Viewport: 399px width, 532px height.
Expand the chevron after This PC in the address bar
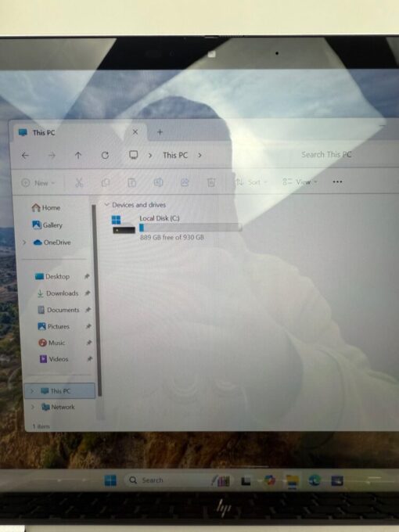click(199, 155)
